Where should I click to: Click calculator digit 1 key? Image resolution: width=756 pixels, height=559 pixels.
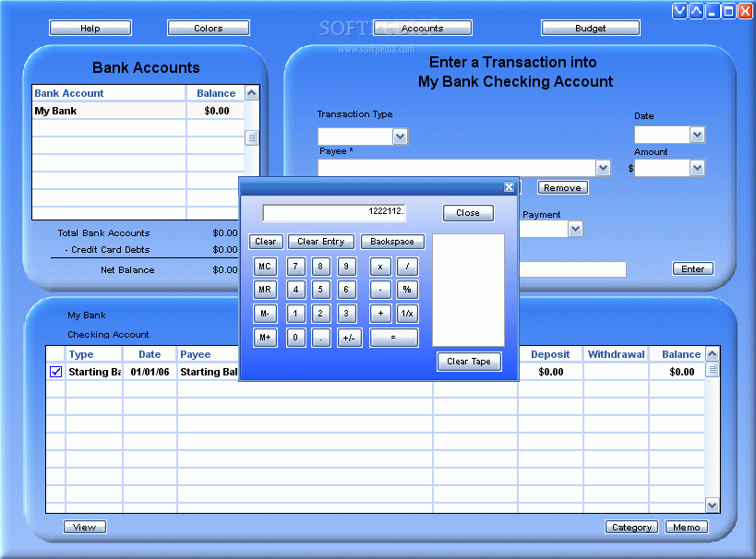pos(296,314)
